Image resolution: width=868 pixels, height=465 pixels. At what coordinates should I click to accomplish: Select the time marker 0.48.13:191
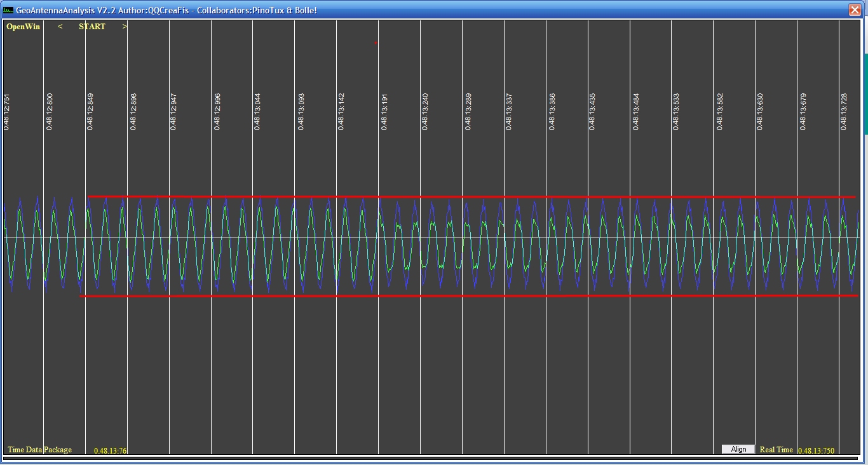[x=384, y=112]
